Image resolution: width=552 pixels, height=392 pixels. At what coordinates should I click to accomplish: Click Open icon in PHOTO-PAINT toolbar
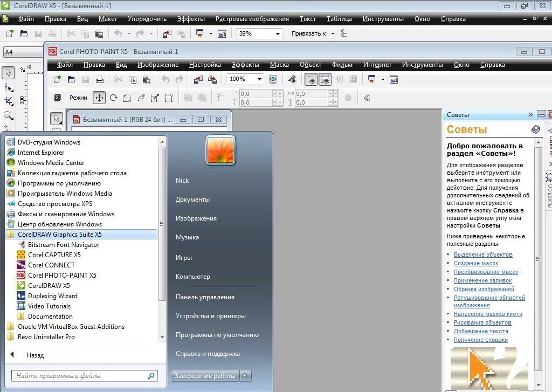pos(72,80)
